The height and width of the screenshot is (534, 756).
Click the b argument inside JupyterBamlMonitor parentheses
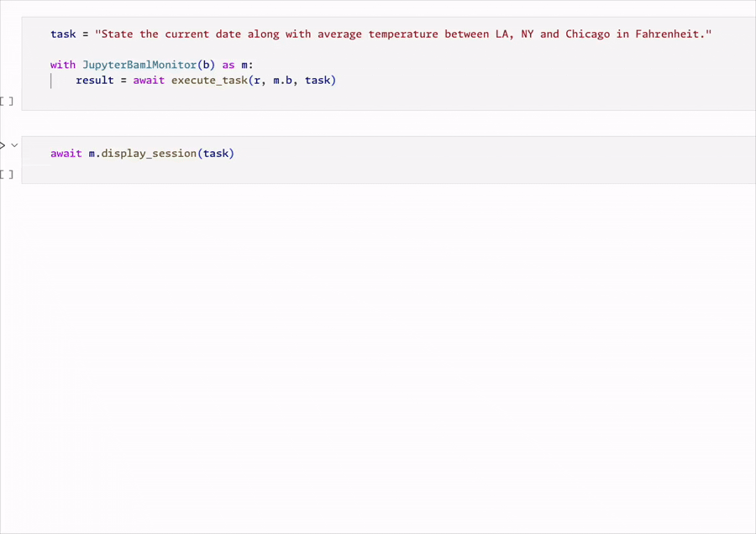tap(206, 65)
